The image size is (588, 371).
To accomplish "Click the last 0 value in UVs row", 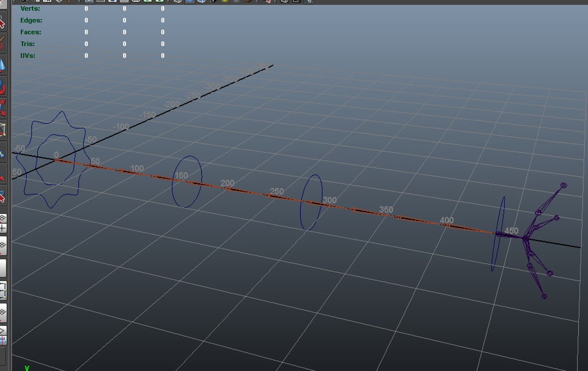I will coord(163,56).
